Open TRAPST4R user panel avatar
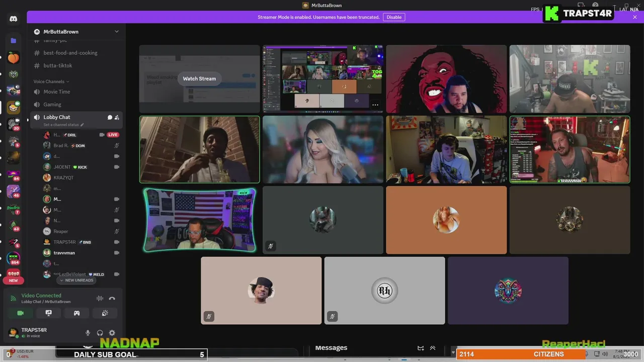This screenshot has height=362, width=644. [x=14, y=333]
